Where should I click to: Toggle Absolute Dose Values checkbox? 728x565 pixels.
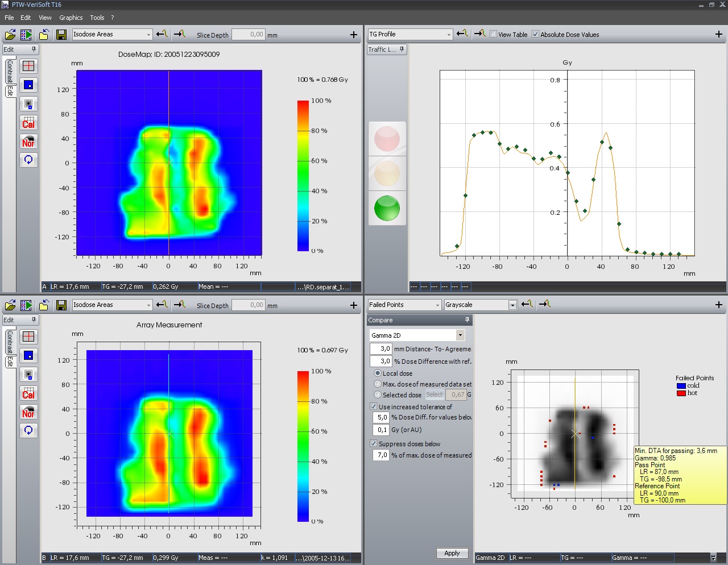535,34
